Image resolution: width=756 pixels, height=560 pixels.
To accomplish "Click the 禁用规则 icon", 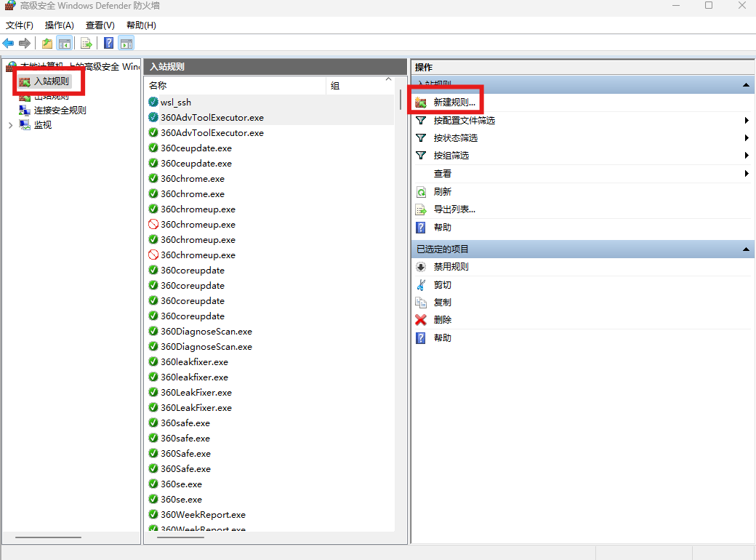I will pyautogui.click(x=421, y=267).
